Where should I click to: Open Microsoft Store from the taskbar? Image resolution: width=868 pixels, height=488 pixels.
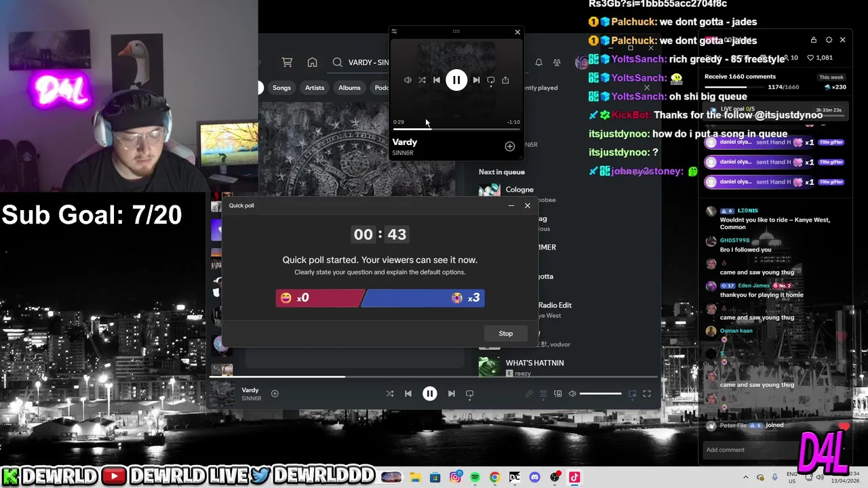pyautogui.click(x=435, y=477)
